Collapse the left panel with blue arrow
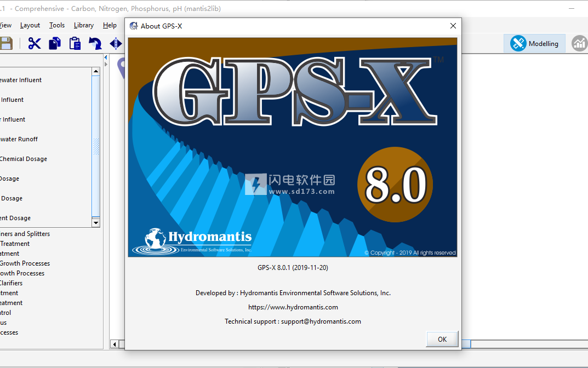The width and height of the screenshot is (588, 368). (106, 58)
